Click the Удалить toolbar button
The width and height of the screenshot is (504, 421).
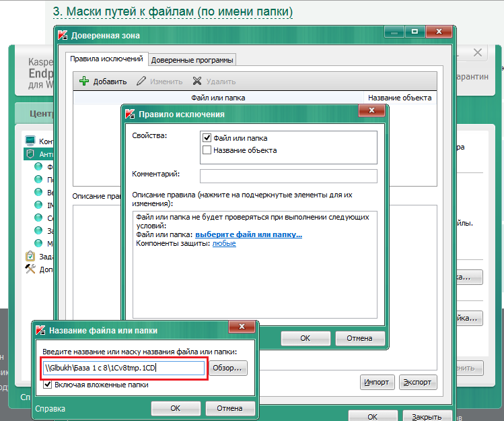tap(214, 82)
